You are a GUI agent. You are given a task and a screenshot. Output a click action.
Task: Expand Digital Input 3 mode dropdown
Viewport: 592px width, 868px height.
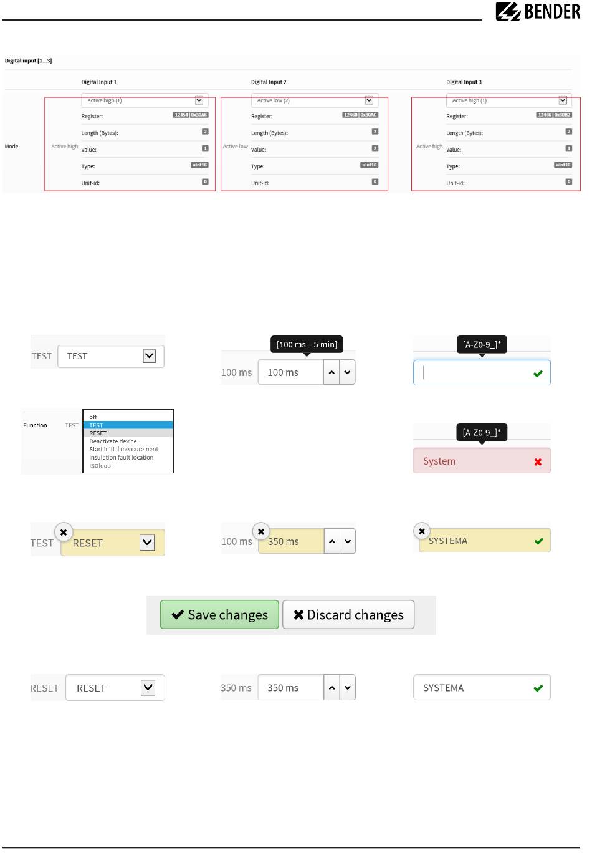(x=507, y=100)
